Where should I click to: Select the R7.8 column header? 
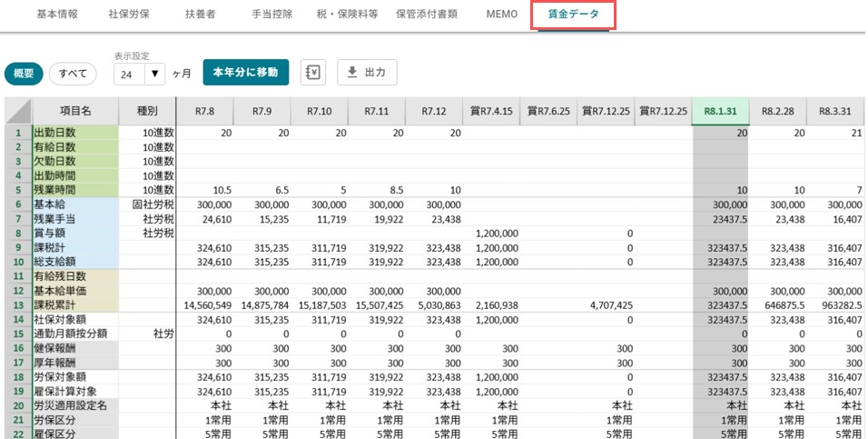click(x=205, y=112)
